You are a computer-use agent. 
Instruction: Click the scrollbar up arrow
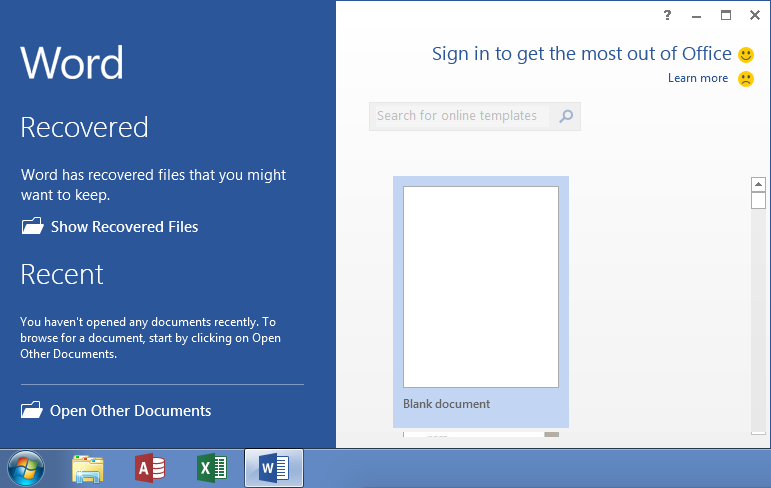coord(758,184)
